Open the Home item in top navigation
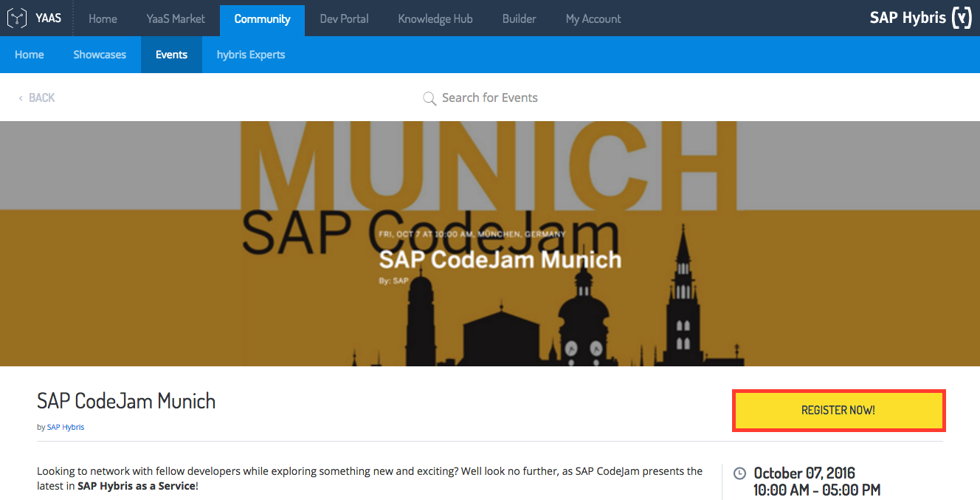980x500 pixels. point(103,18)
